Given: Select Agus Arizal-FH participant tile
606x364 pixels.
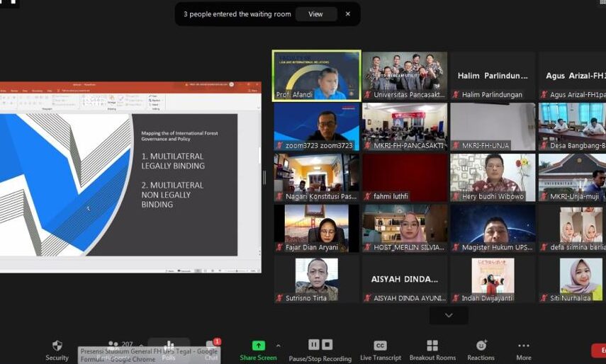Looking at the screenshot, I should [x=573, y=76].
